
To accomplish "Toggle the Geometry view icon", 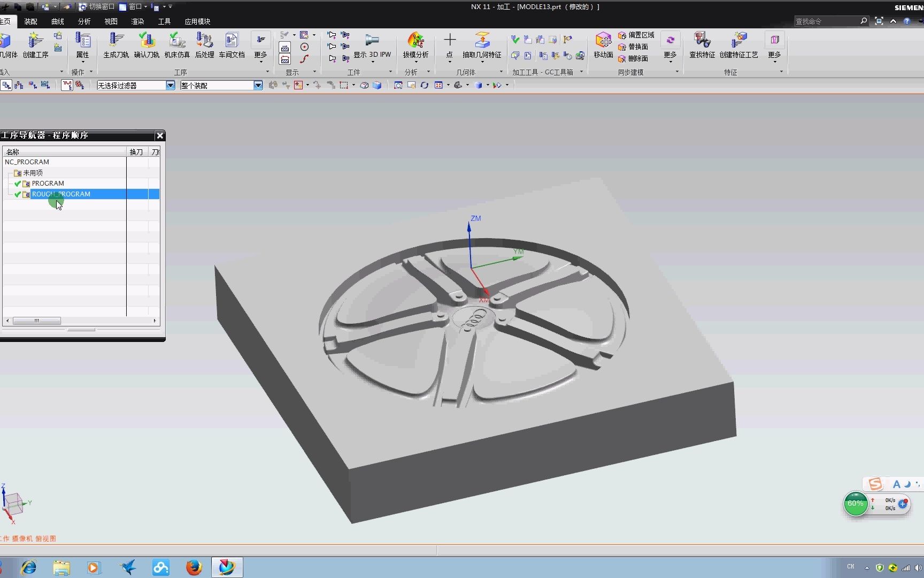I will pos(33,85).
